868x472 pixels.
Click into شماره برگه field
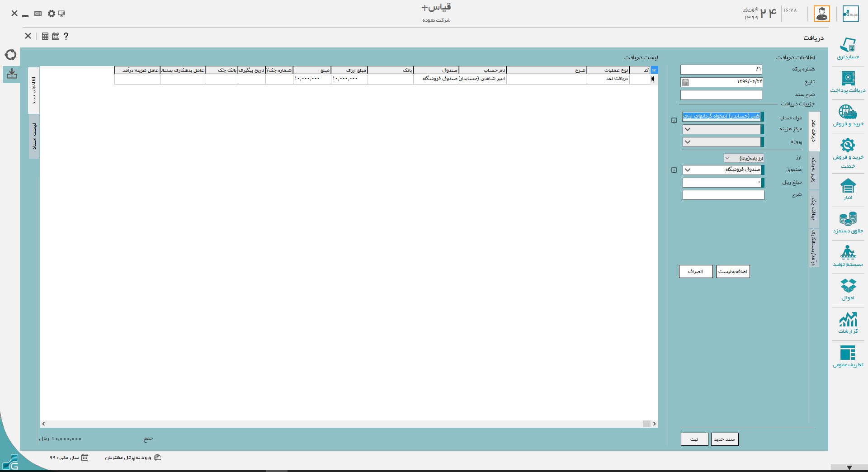pyautogui.click(x=721, y=70)
